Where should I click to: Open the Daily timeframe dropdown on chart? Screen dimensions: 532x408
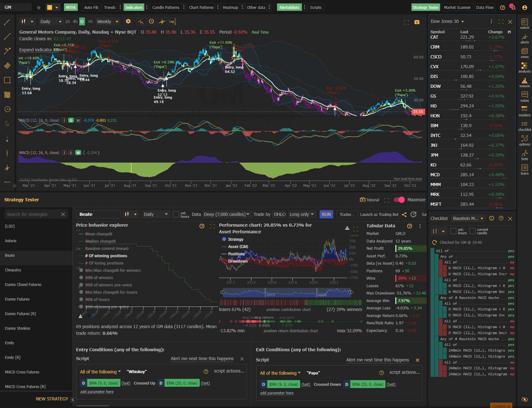pyautogui.click(x=51, y=22)
